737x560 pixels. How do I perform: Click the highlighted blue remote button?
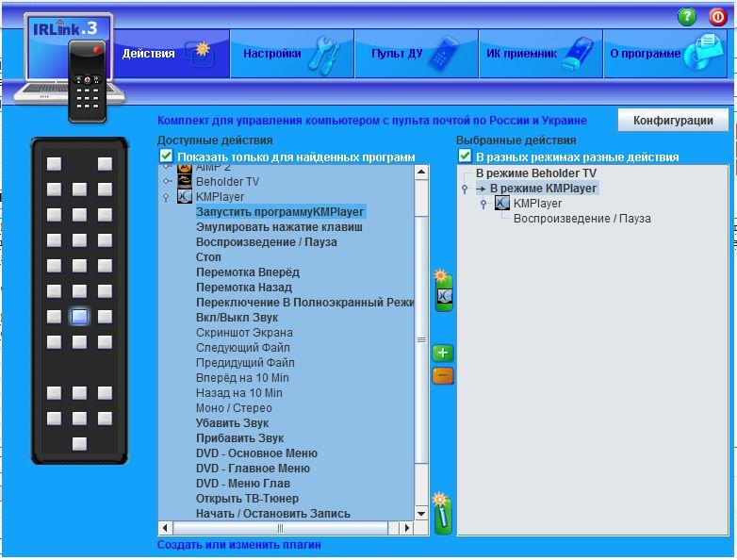tap(79, 317)
